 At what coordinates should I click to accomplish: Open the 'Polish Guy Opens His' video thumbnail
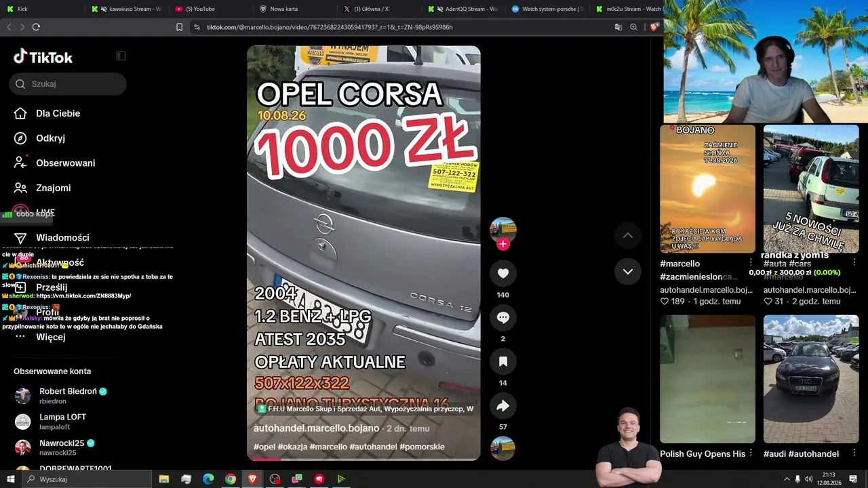(x=707, y=379)
